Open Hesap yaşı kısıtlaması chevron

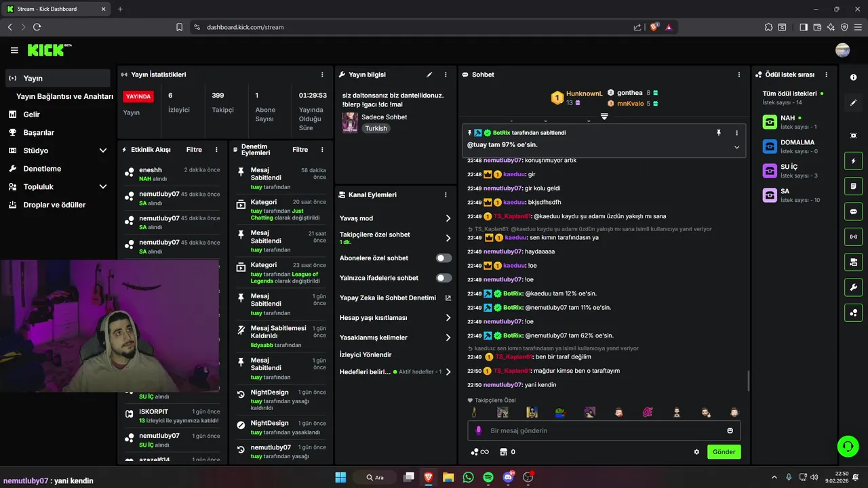(x=448, y=317)
